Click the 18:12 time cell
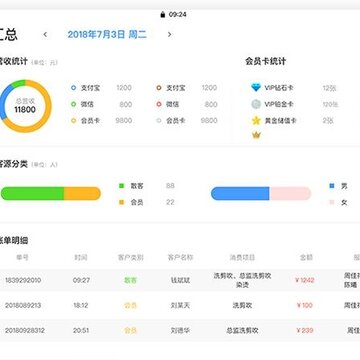This screenshot has width=360, height=360. click(x=81, y=305)
